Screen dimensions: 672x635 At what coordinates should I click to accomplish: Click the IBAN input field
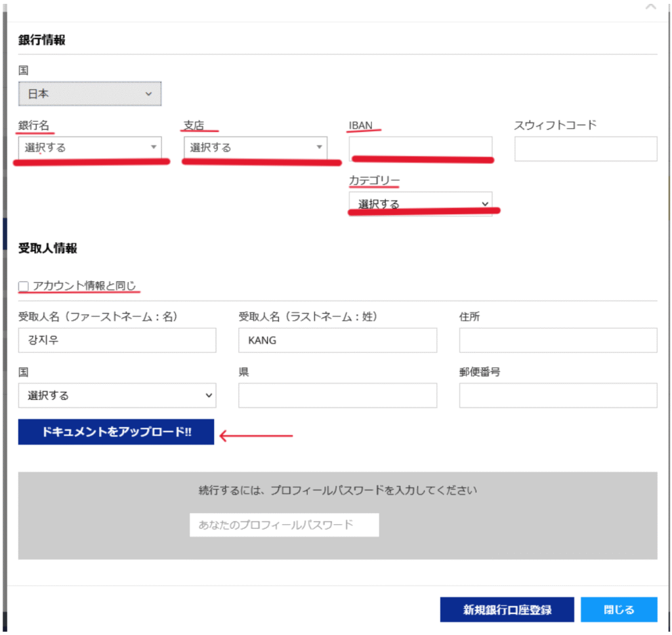(x=420, y=147)
